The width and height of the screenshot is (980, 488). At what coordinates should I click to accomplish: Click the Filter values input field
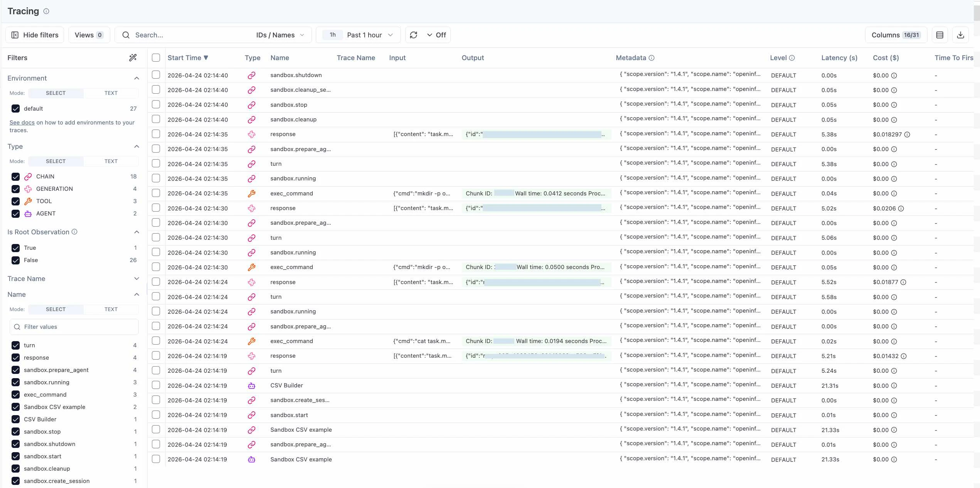[74, 327]
